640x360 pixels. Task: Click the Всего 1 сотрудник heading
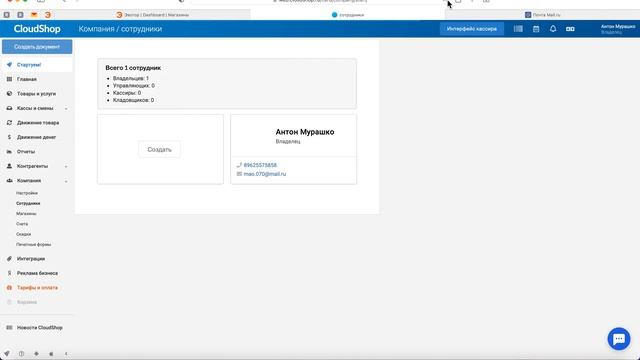point(133,68)
